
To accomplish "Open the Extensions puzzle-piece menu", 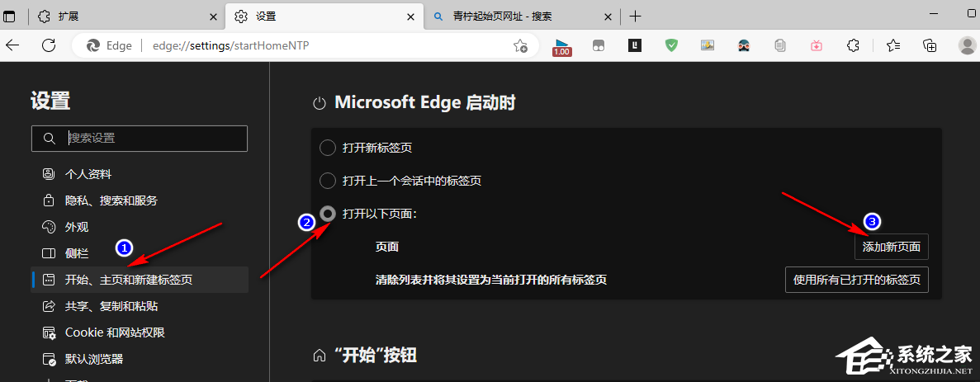I will click(854, 45).
